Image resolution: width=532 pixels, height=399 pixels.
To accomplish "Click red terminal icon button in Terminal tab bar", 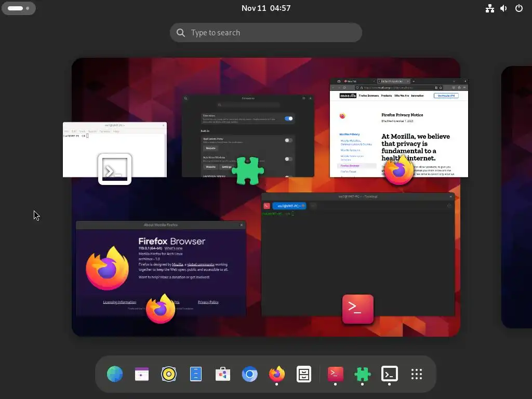I will pyautogui.click(x=267, y=206).
